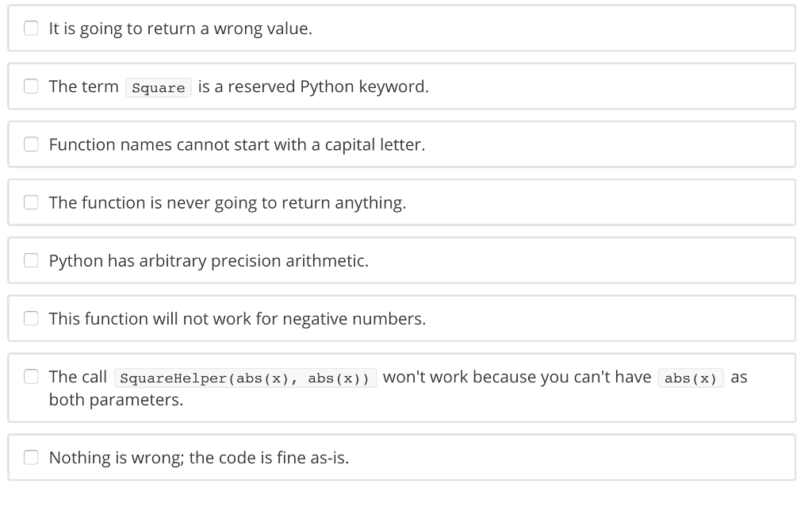Click the label 'Python has arbitrary precision arithmetic.'
Viewport: 812px width, 507px height.
click(209, 261)
